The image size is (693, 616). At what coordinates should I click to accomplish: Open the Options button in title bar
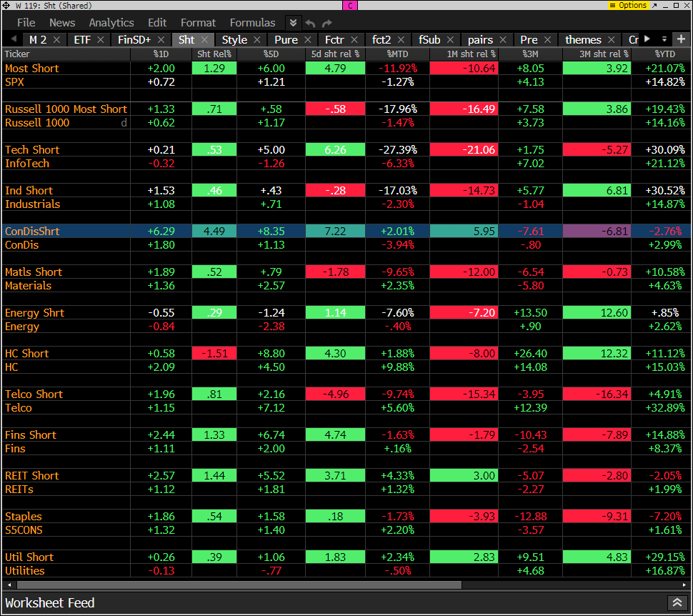628,5
